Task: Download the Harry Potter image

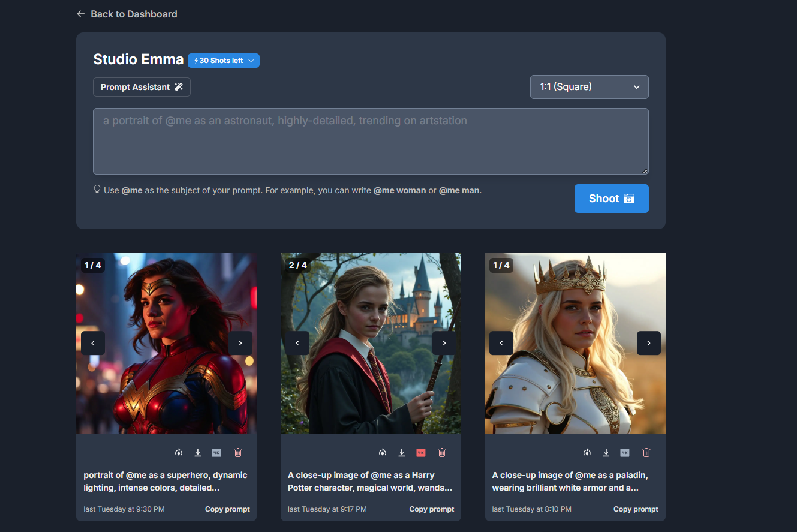Action: pos(402,453)
